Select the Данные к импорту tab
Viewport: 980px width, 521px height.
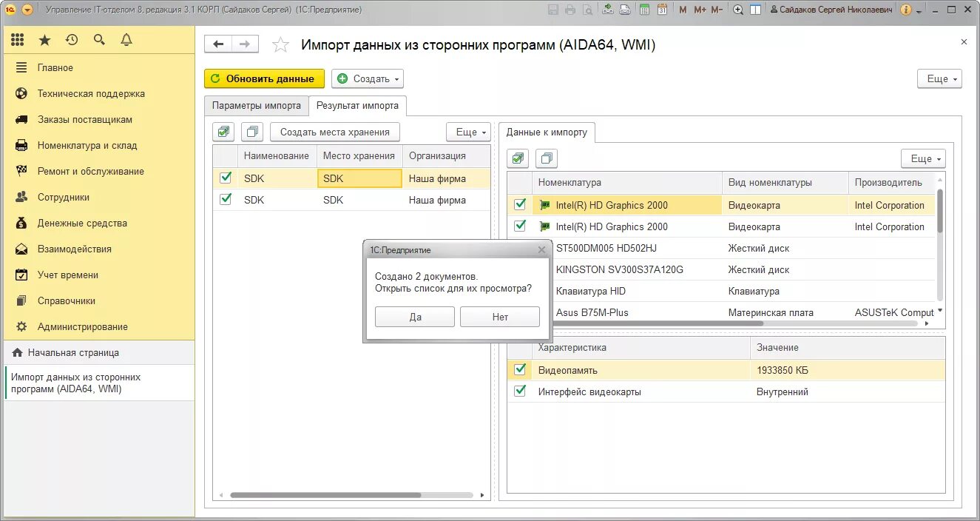[x=547, y=132]
